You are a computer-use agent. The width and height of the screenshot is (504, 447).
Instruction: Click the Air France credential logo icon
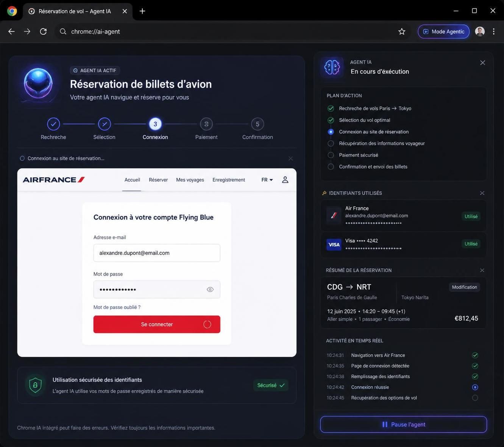coord(334,215)
